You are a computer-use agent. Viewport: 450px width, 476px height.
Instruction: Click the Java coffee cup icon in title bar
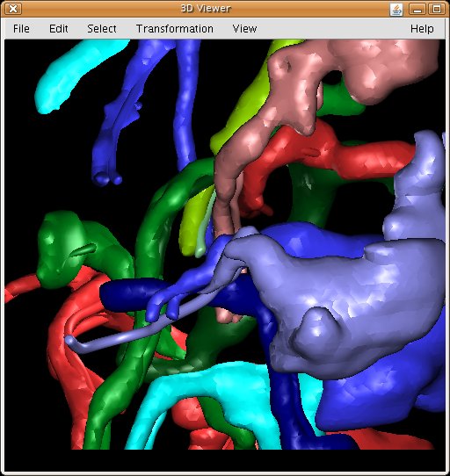coord(396,9)
